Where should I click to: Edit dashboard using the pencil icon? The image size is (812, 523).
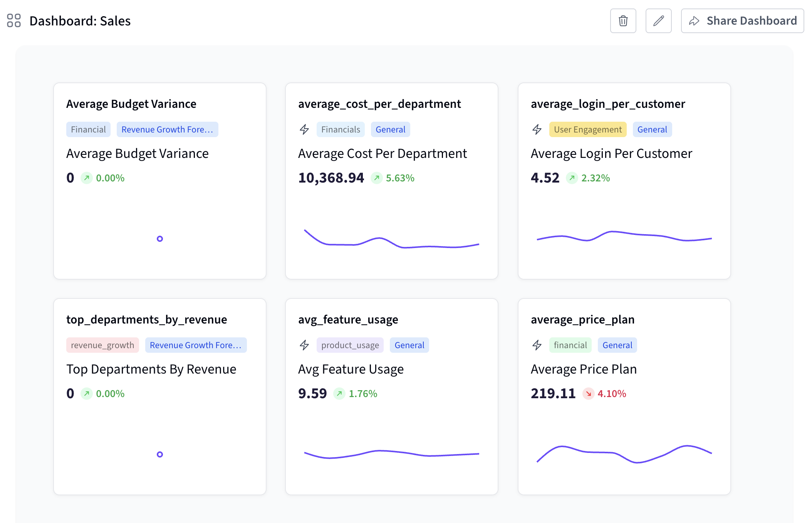click(x=659, y=21)
